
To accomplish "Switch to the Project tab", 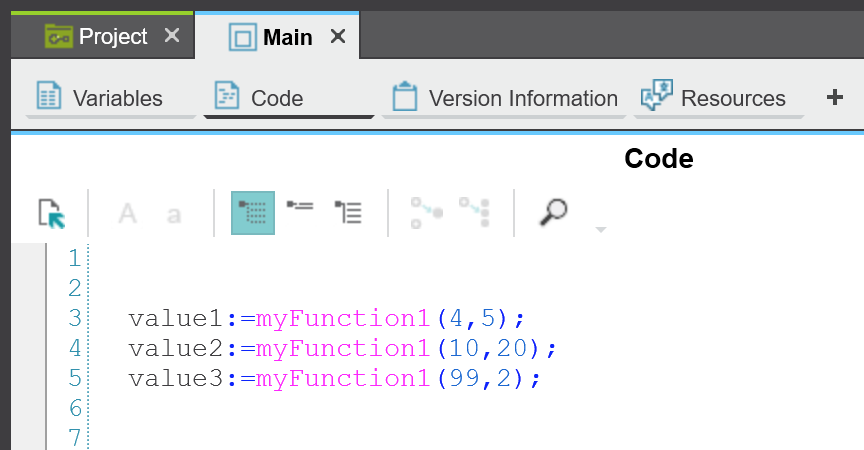I will tap(102, 36).
